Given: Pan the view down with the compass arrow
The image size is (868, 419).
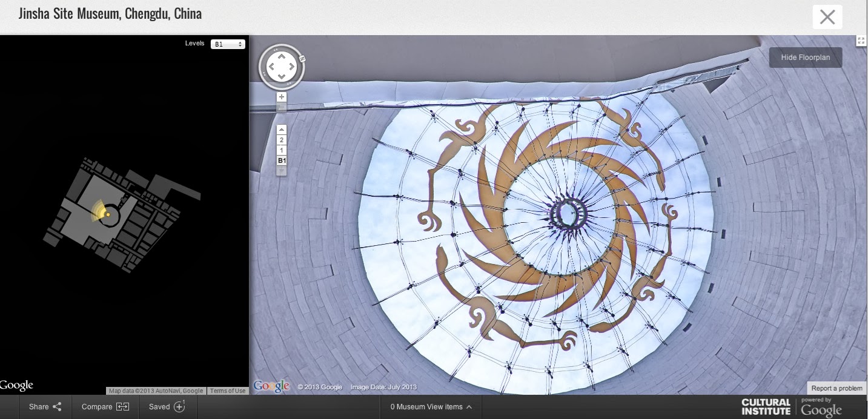Looking at the screenshot, I should coord(282,77).
